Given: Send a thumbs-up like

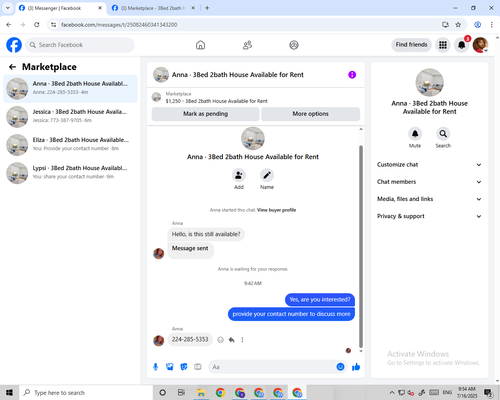Looking at the screenshot, I should click(356, 367).
